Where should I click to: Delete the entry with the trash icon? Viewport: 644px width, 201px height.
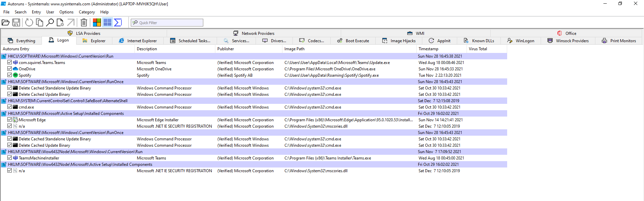click(84, 22)
